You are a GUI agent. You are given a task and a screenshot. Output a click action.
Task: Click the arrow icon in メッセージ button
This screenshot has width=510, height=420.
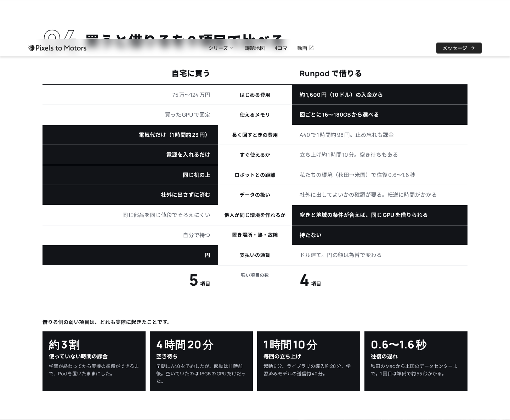473,48
